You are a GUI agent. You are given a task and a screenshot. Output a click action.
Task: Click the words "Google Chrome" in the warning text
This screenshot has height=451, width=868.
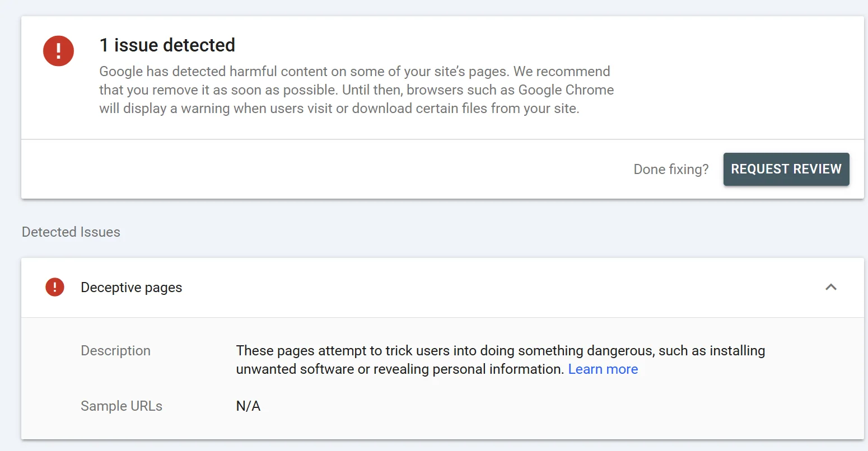click(x=566, y=90)
